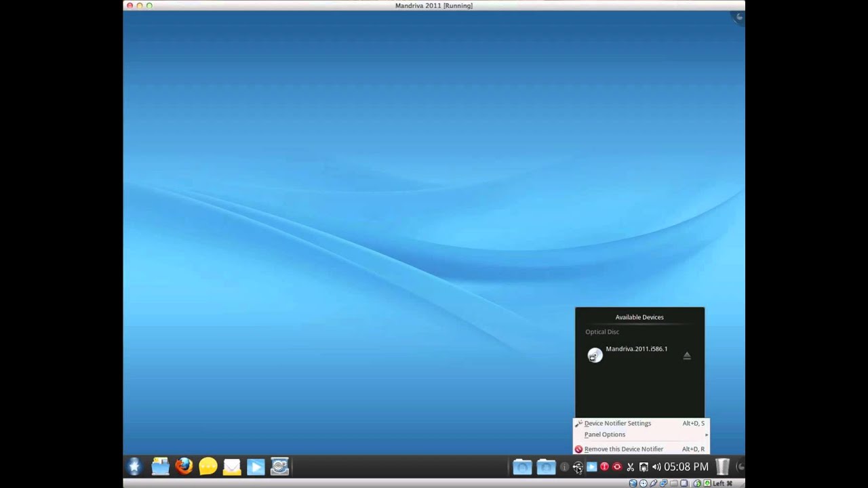Open the system configuration gear icon
The image size is (868, 488).
coord(279,466)
